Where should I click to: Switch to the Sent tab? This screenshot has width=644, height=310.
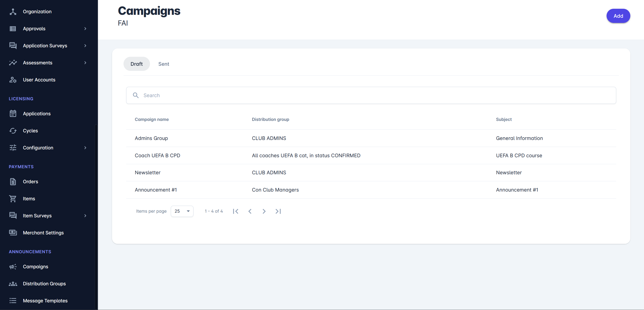[163, 64]
